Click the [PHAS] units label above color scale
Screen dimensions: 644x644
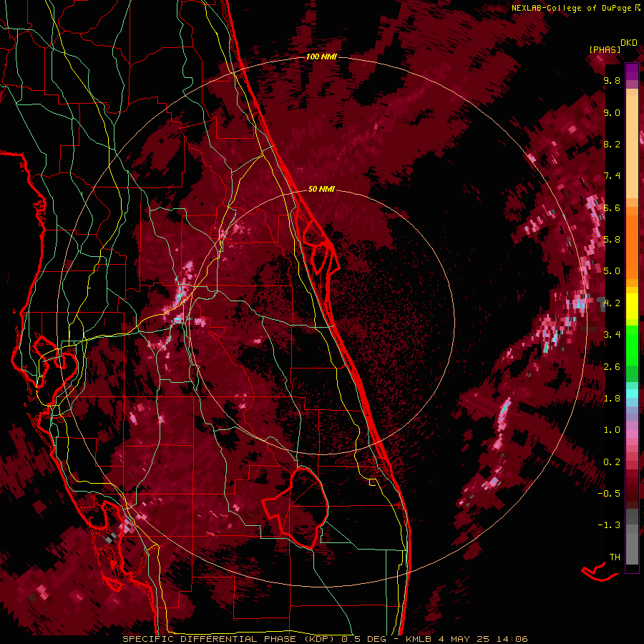click(x=605, y=49)
